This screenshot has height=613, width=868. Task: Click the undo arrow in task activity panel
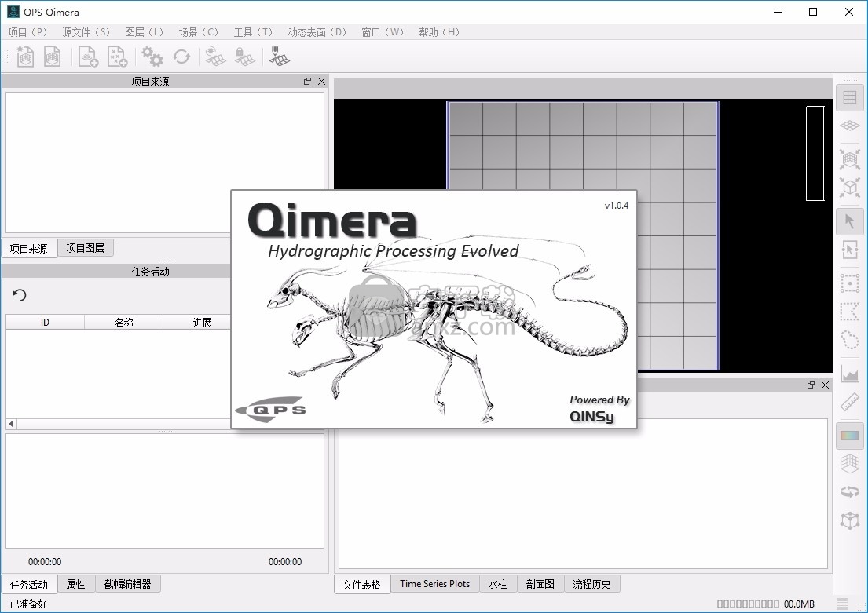tap(20, 295)
